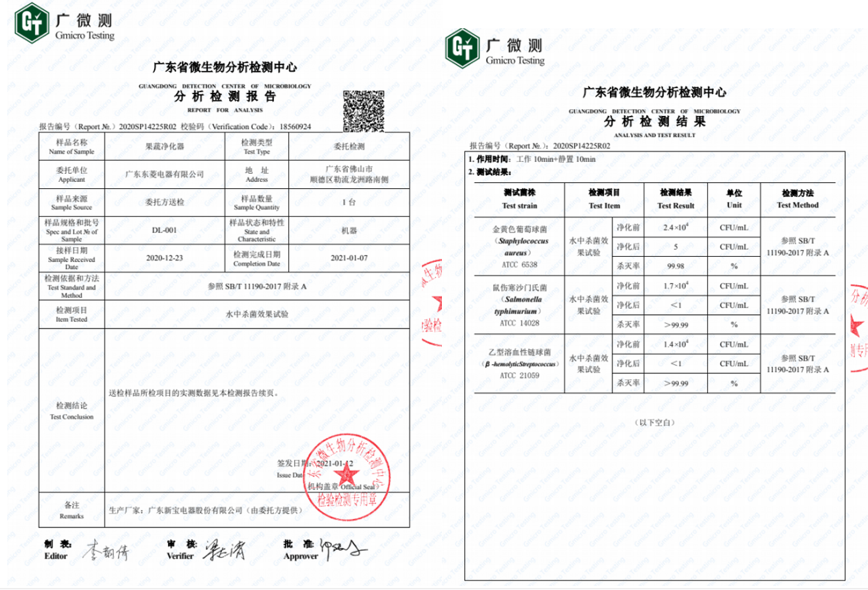
Task: Click the sample source value 委托方送检
Action: 165,203
